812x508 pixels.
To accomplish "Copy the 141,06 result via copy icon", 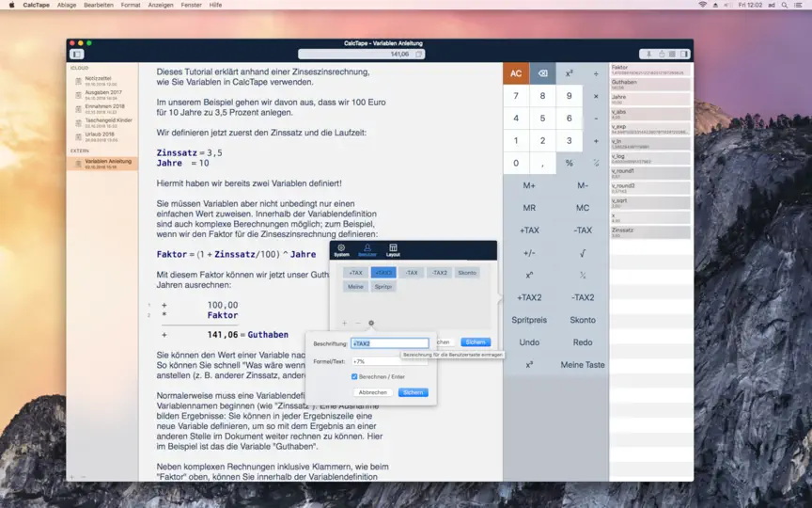I will point(418,54).
